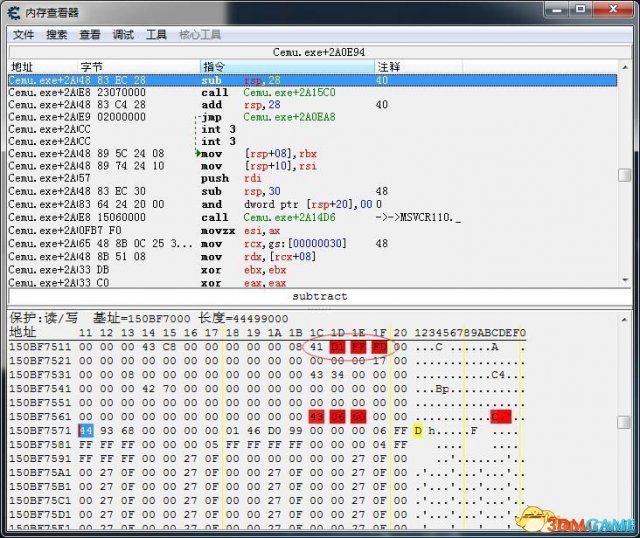Screen dimensions: 640x538
Task: Click the 指令 column header
Action: coord(287,67)
